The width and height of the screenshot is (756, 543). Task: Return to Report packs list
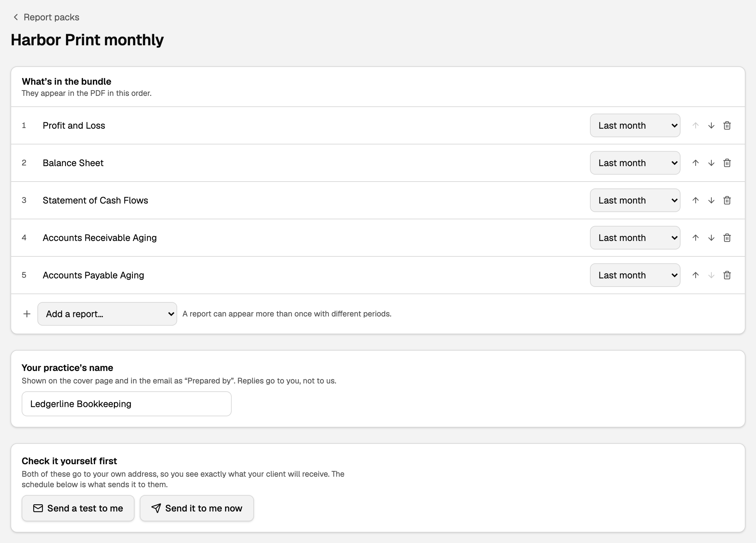pyautogui.click(x=51, y=17)
